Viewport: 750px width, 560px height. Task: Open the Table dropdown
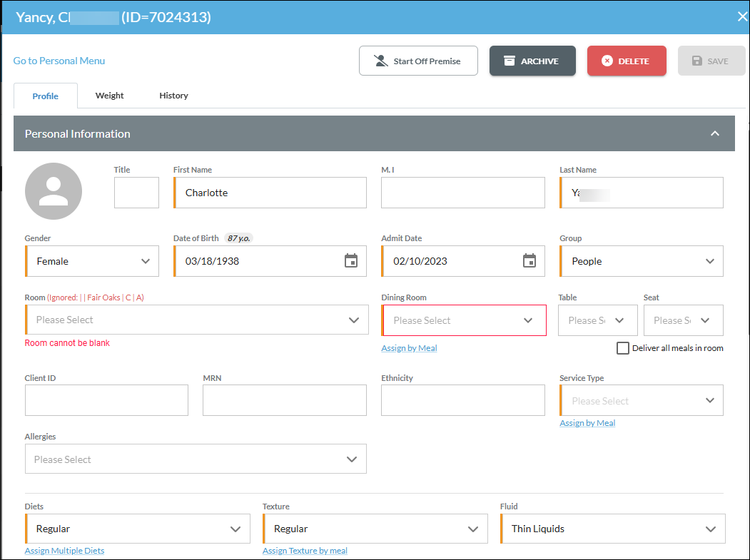(x=597, y=320)
